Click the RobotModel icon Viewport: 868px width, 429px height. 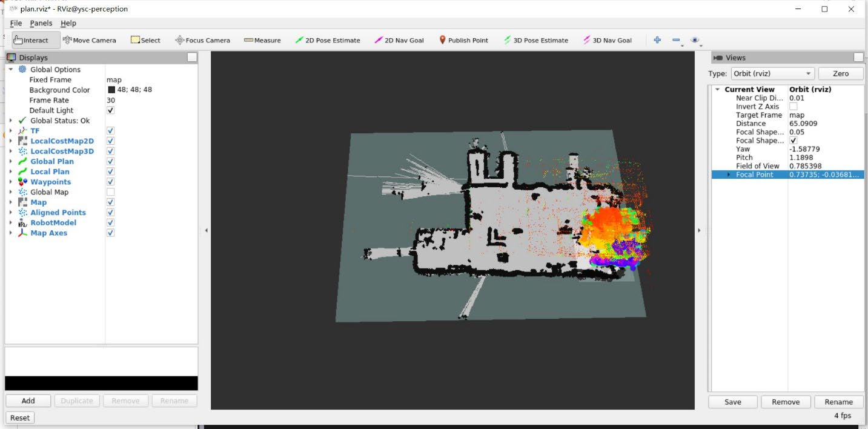point(23,223)
